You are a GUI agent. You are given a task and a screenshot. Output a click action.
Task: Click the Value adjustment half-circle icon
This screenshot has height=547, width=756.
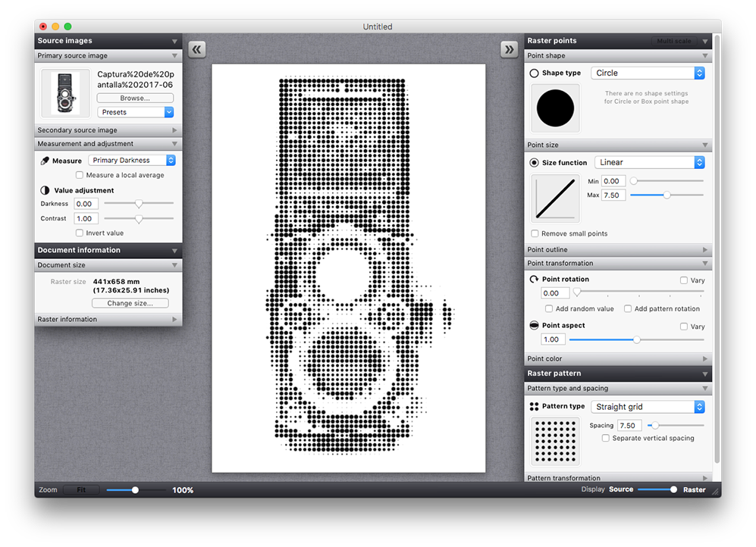coord(45,190)
